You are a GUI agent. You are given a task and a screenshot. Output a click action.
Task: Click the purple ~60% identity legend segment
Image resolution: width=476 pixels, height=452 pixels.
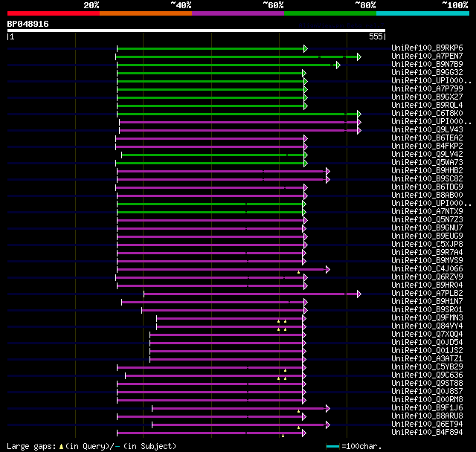pos(238,13)
